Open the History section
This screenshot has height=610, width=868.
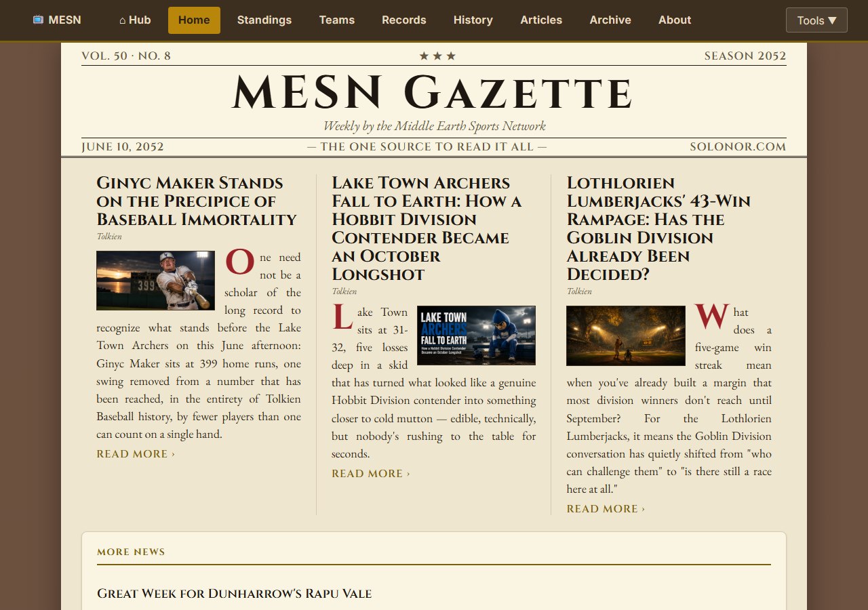point(473,20)
